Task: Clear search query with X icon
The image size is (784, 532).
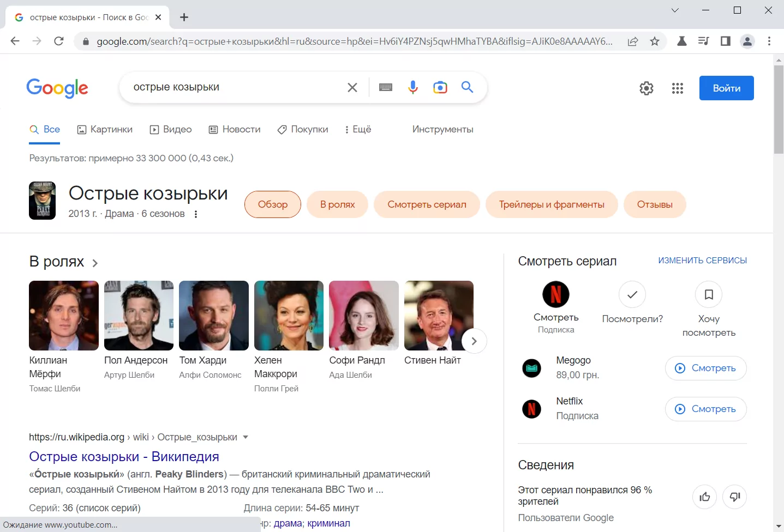Action: (x=352, y=87)
